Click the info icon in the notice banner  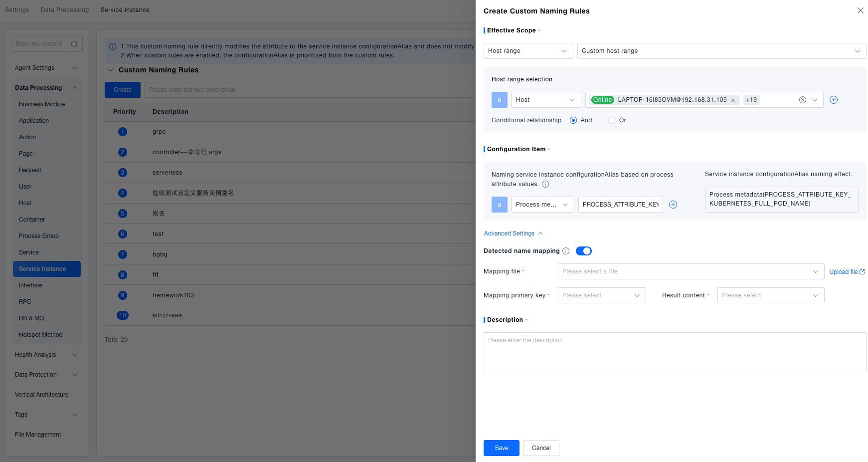click(x=113, y=46)
